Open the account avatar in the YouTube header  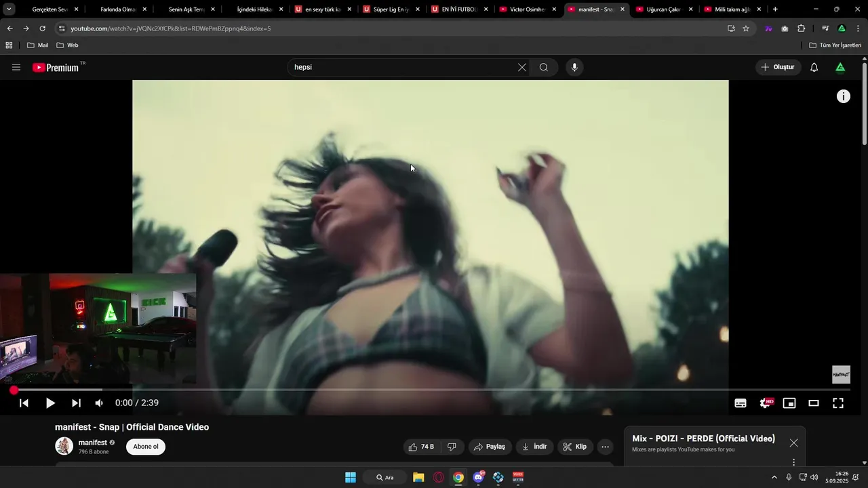pos(840,67)
